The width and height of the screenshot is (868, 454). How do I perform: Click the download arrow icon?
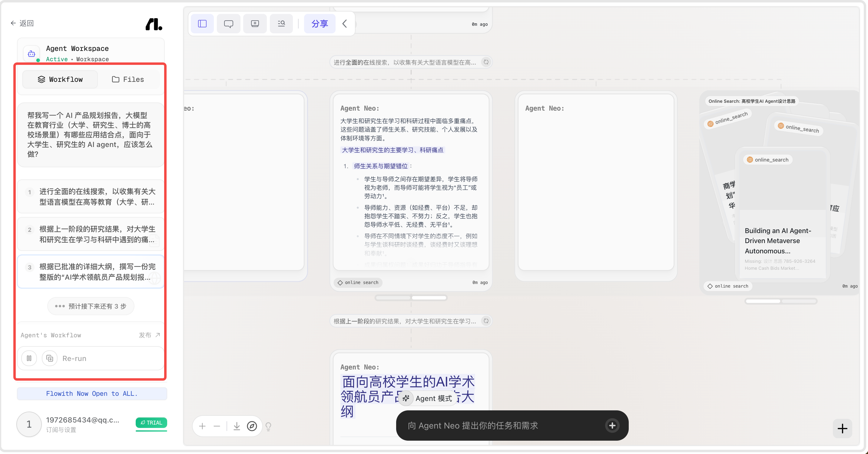point(237,426)
